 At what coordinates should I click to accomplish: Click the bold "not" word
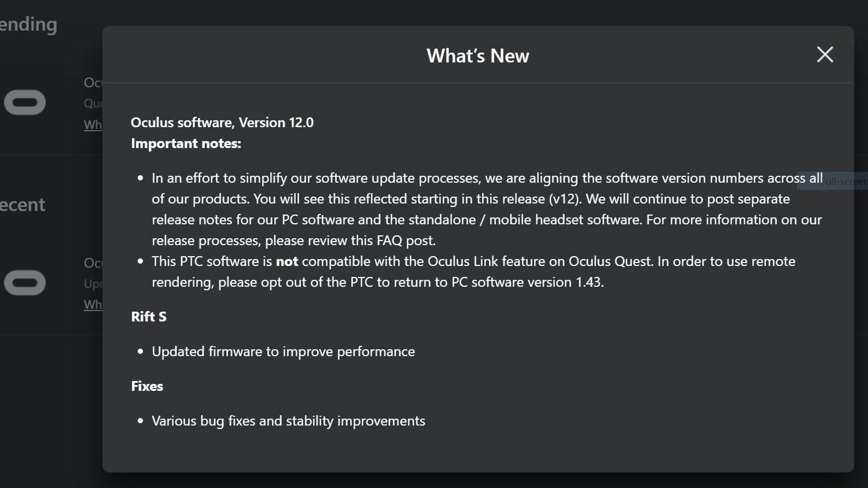coord(287,261)
